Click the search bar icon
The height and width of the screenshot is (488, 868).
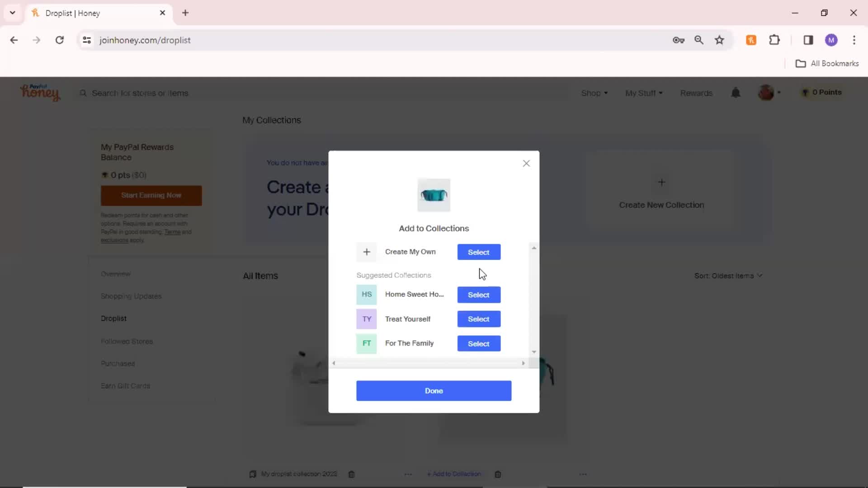pos(83,93)
